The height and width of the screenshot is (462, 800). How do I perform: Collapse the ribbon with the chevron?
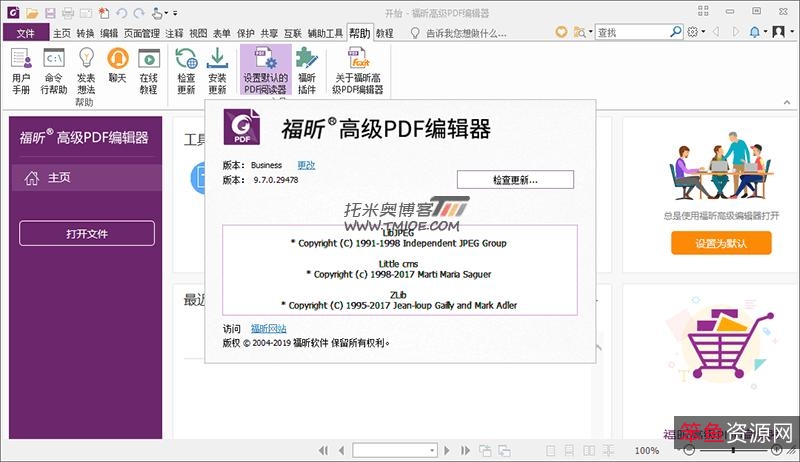(x=787, y=102)
